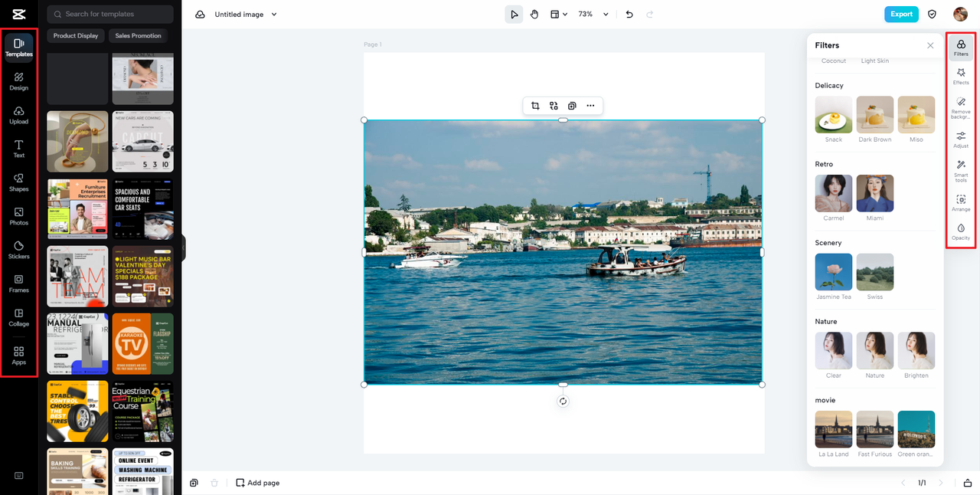Go to the previous page arrow
Viewport: 980px width, 495px height.
(x=903, y=483)
